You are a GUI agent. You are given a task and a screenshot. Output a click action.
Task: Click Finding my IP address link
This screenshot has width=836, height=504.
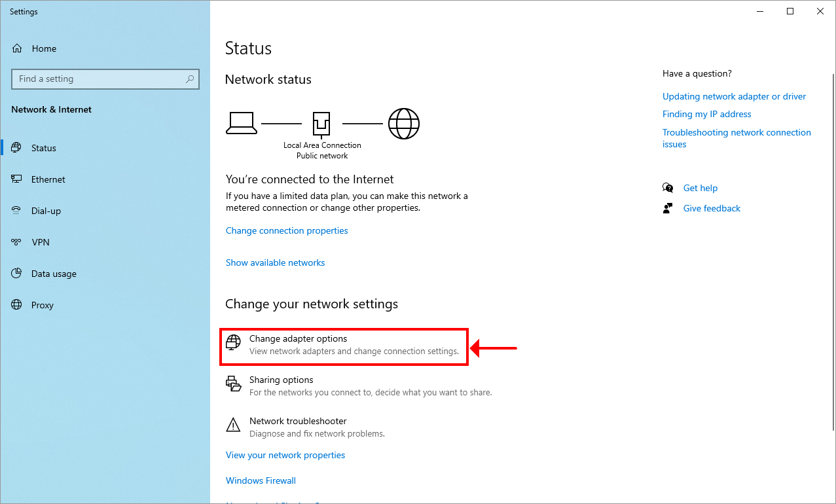pyautogui.click(x=706, y=115)
